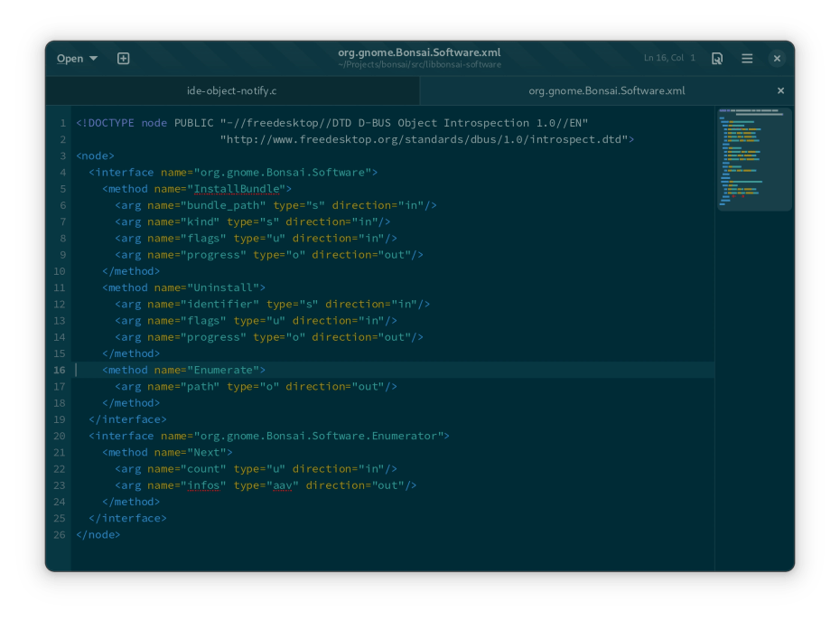Create a new tab with the plus icon
Viewport: 840px width, 621px height.
click(x=123, y=57)
